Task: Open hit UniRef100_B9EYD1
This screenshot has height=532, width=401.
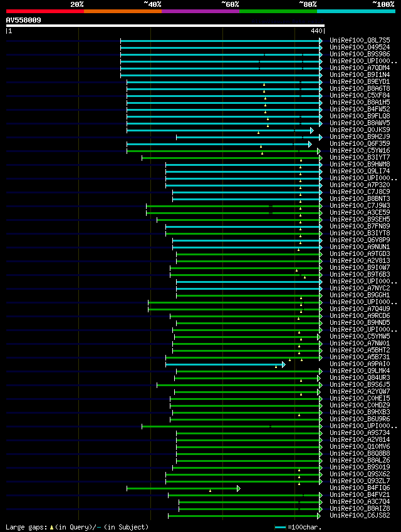Action: (360, 82)
